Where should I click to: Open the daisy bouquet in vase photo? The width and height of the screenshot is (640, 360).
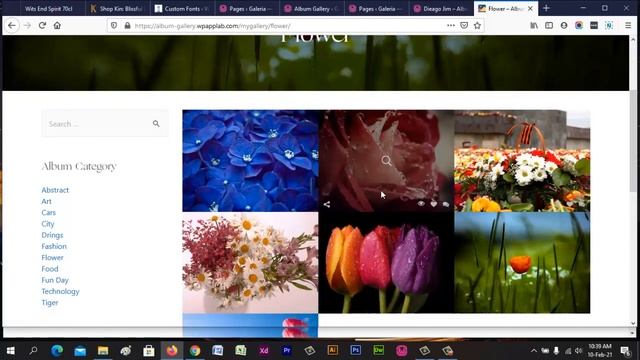pos(250,262)
